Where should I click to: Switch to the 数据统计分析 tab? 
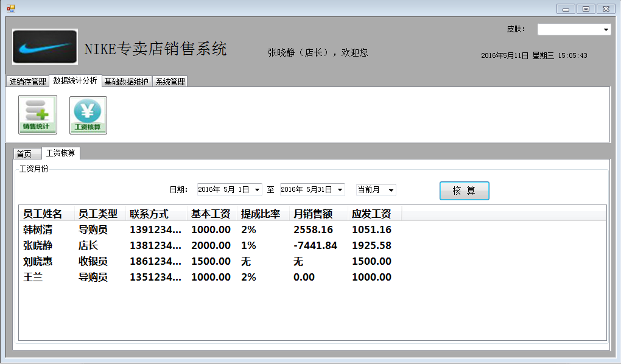(x=75, y=80)
